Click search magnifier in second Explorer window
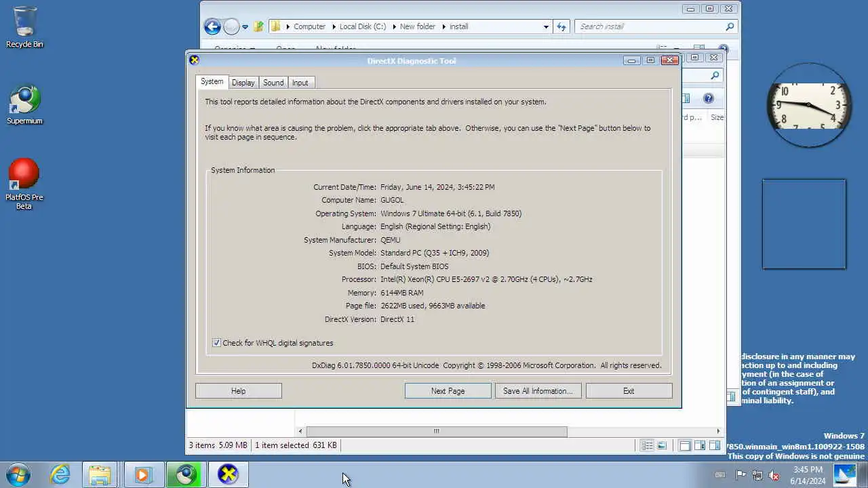 pos(715,75)
